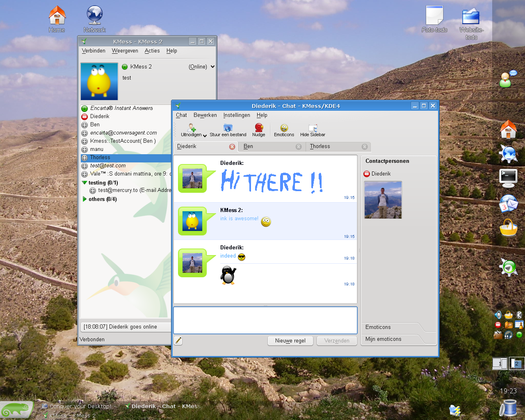Click the 'test' personal message text
The image size is (525, 420).
pyautogui.click(x=127, y=78)
